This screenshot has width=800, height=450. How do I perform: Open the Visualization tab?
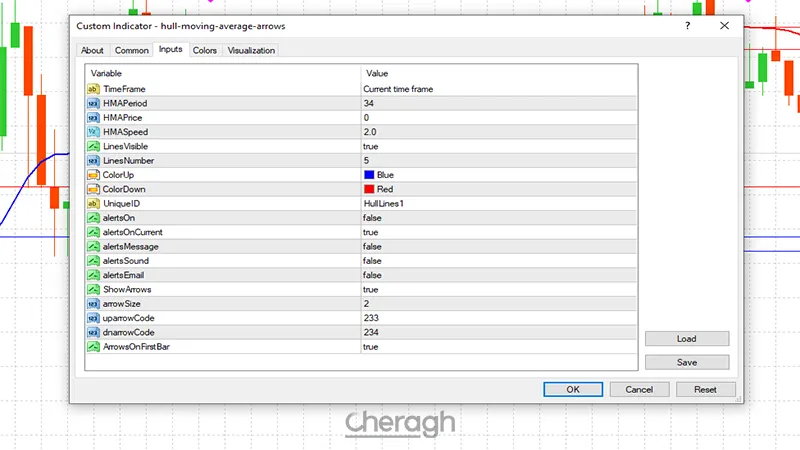click(x=251, y=50)
